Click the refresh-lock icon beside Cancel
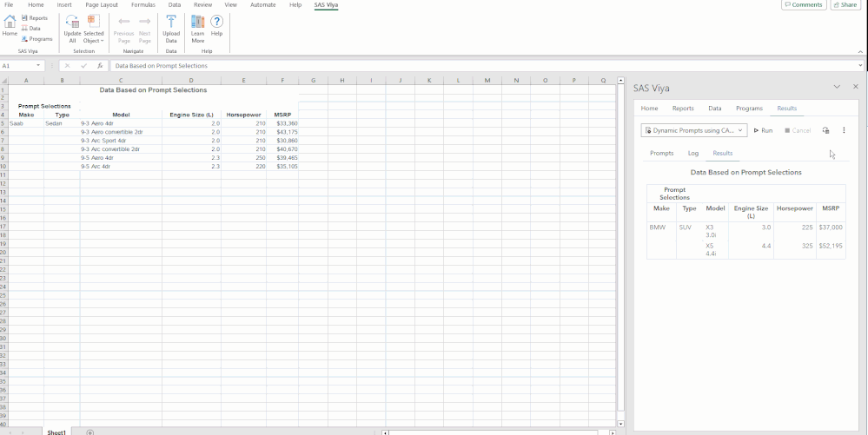The width and height of the screenshot is (868, 435). [x=825, y=130]
